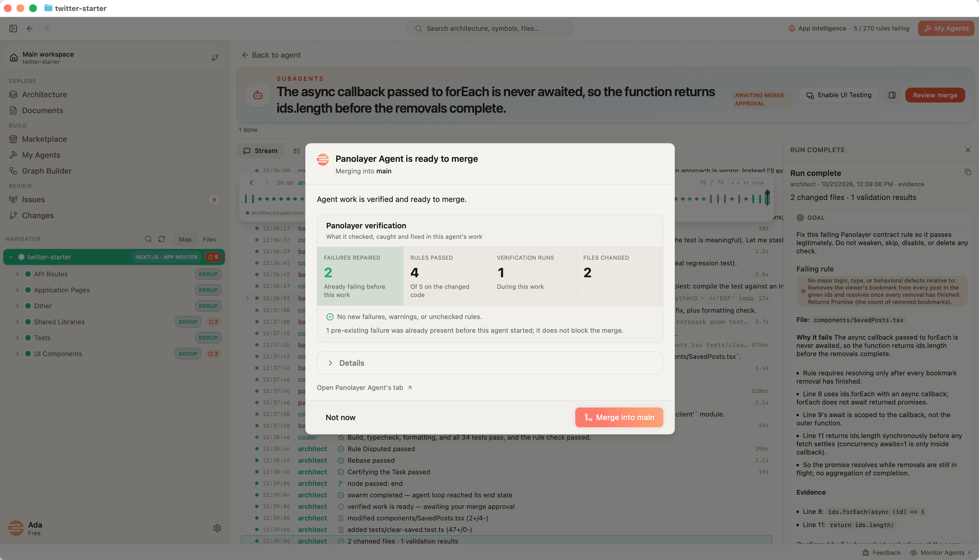Viewport: 979px width, 560px height.
Task: Open settings gear next to Ada
Action: (217, 528)
